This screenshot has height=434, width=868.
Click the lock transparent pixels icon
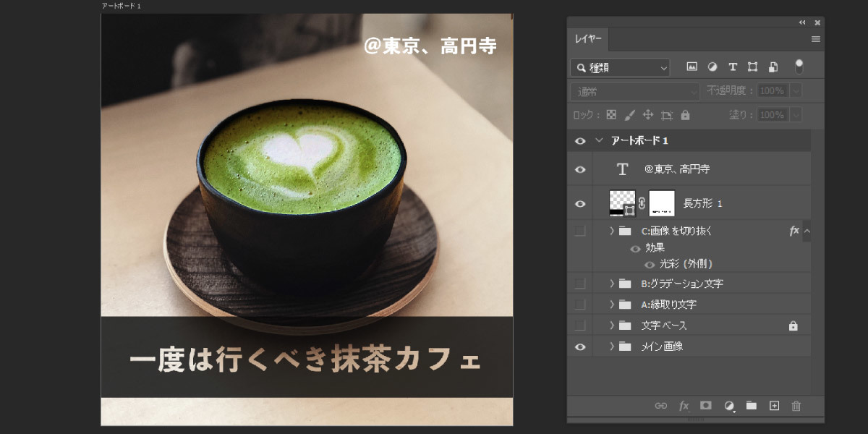611,114
